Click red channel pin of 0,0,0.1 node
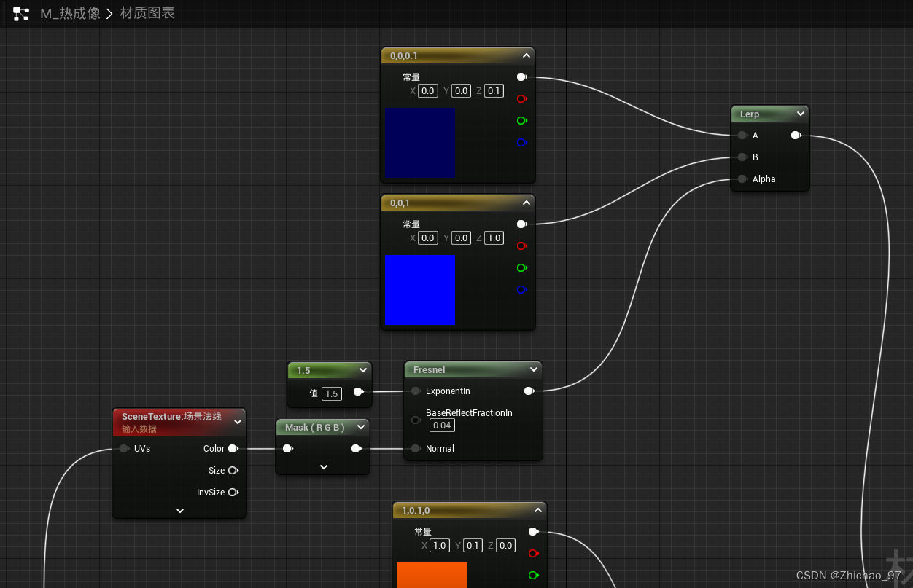 click(x=521, y=98)
